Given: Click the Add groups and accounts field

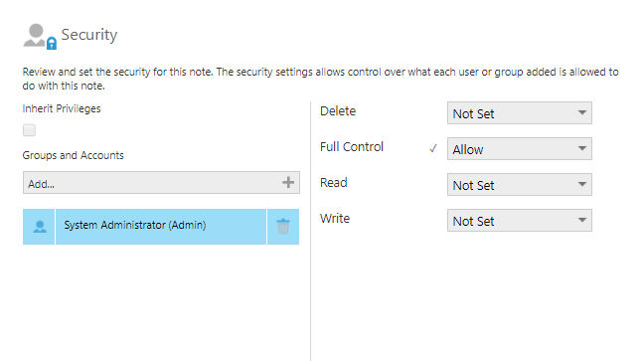Looking at the screenshot, I should tap(161, 183).
